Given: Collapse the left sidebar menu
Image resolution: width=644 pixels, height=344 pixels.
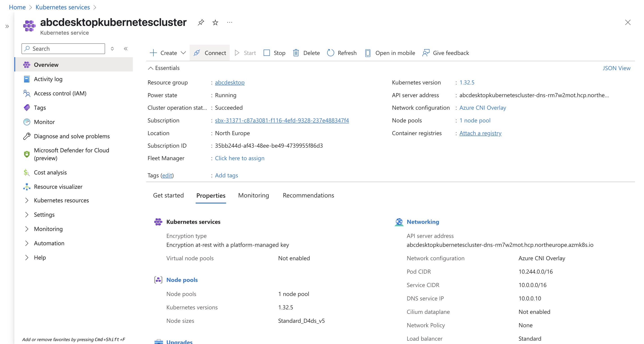Looking at the screenshot, I should pos(126,49).
